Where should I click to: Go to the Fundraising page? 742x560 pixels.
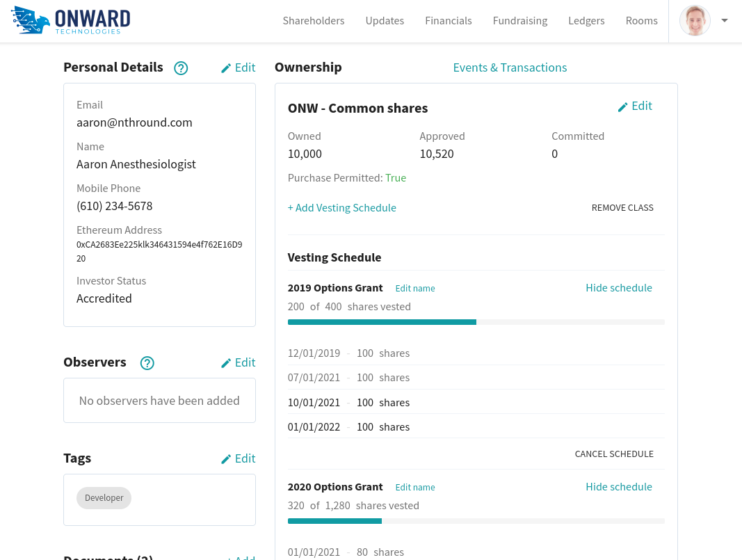(x=519, y=21)
